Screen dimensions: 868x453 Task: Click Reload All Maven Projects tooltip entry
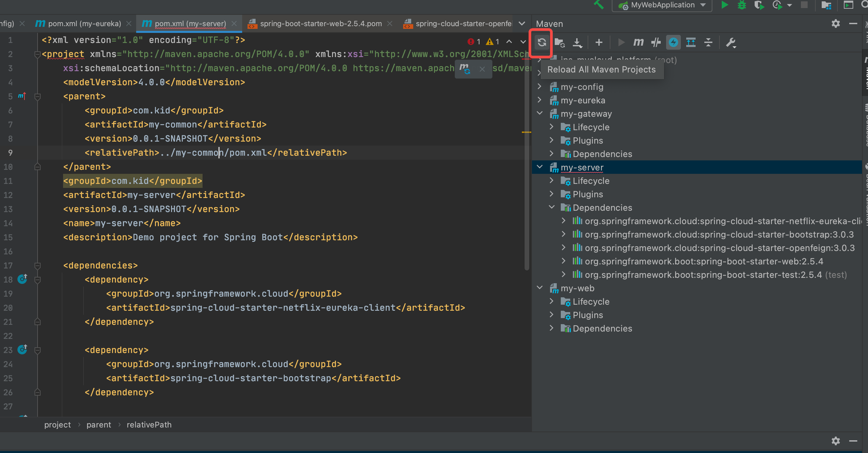602,69
